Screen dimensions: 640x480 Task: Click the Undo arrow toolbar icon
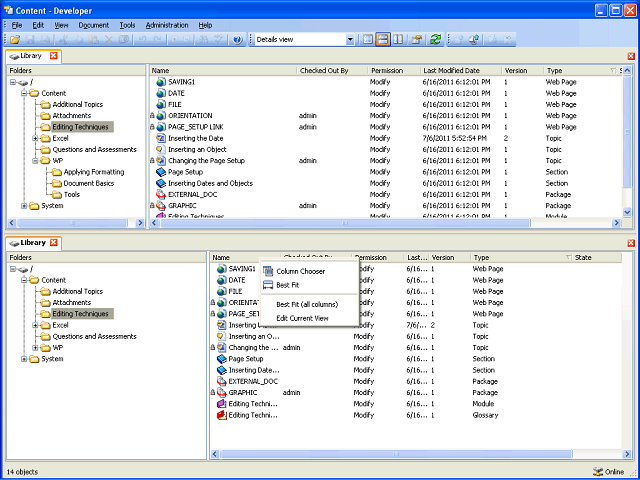click(x=142, y=40)
